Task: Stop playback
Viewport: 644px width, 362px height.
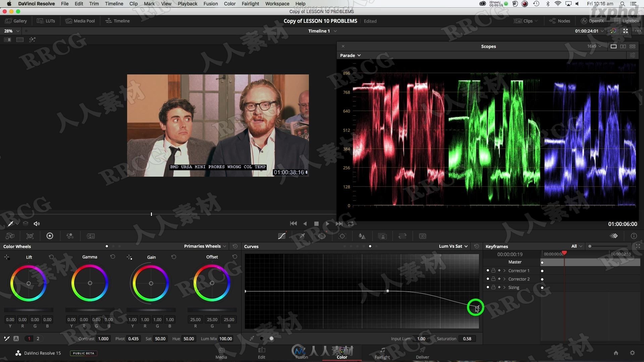Action: tap(316, 224)
